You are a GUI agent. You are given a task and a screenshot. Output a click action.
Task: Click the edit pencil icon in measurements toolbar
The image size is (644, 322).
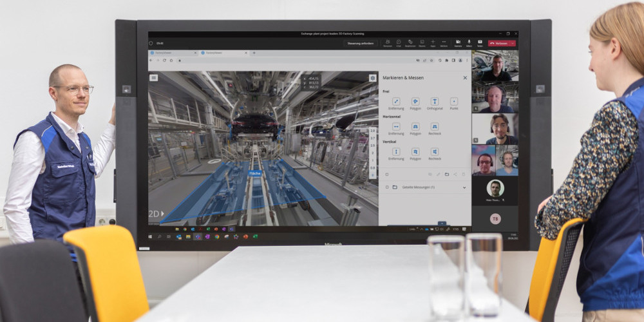pyautogui.click(x=438, y=174)
